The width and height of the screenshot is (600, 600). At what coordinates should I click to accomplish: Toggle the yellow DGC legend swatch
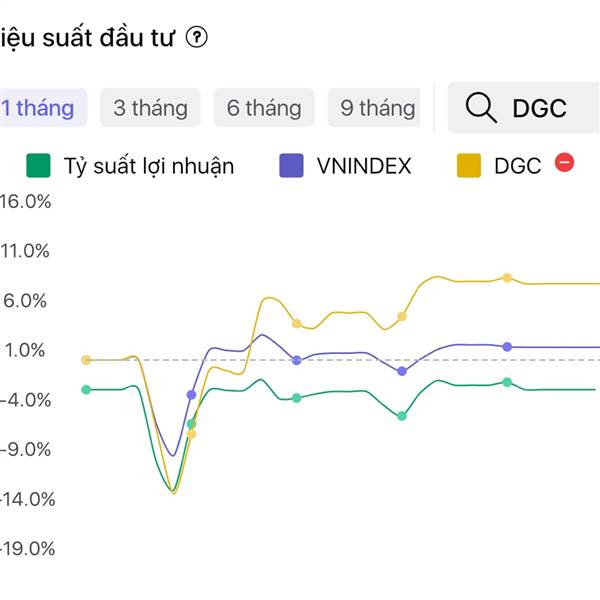(x=469, y=166)
